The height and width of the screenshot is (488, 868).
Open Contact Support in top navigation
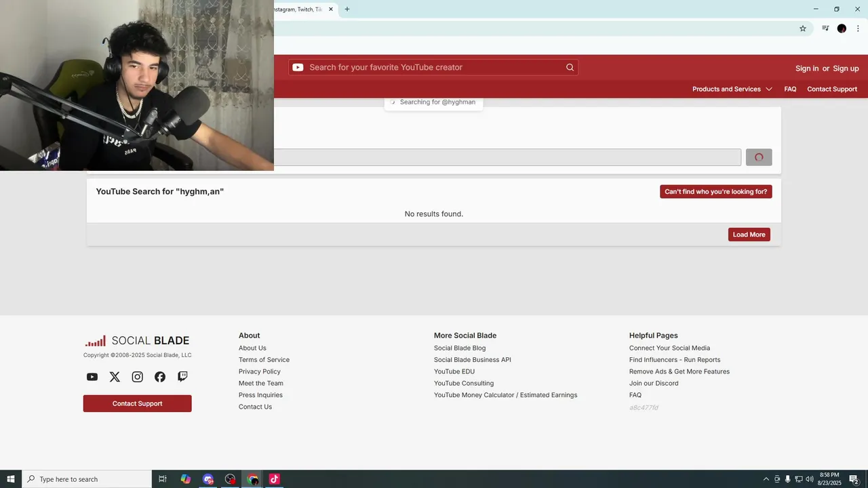pos(832,89)
